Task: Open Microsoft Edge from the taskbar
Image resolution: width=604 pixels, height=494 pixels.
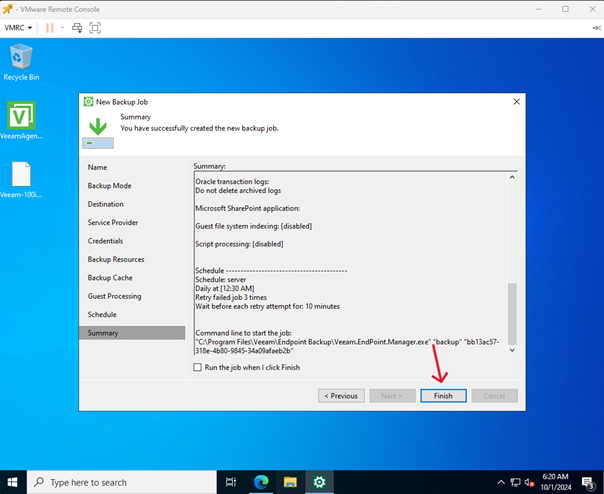Action: point(262,482)
